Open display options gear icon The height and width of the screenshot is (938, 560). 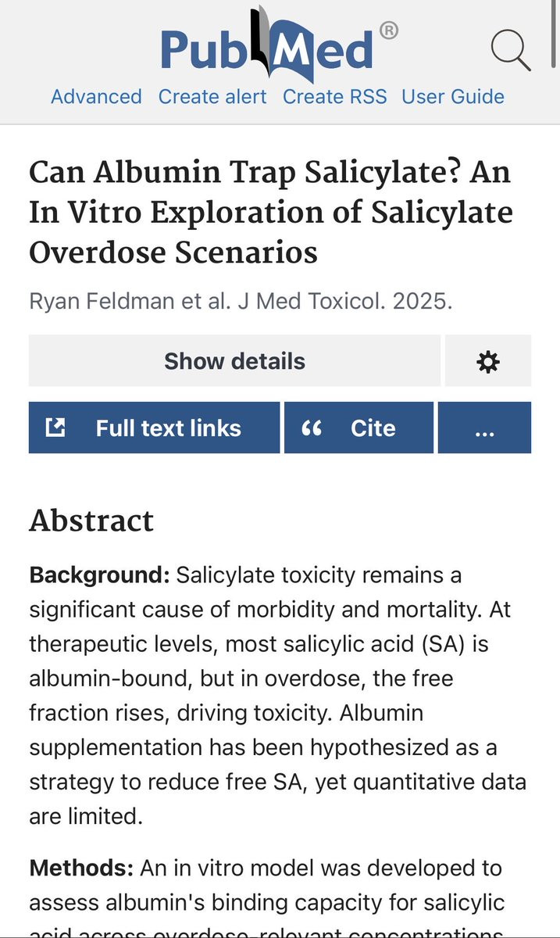[488, 361]
